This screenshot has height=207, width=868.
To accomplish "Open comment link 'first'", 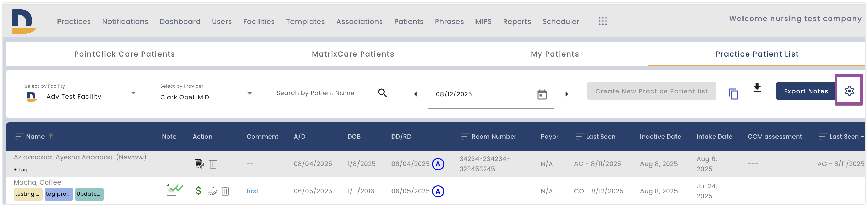I will tap(252, 191).
